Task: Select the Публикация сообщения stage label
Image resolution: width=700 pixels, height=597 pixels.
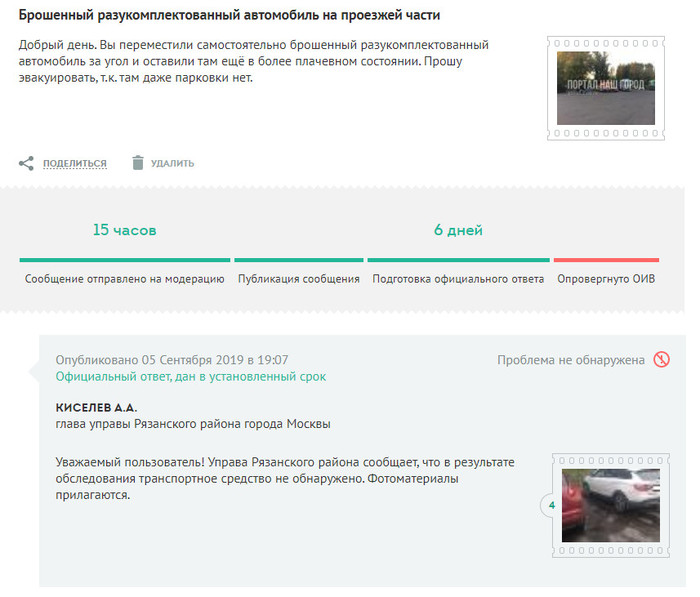Action: click(x=299, y=279)
